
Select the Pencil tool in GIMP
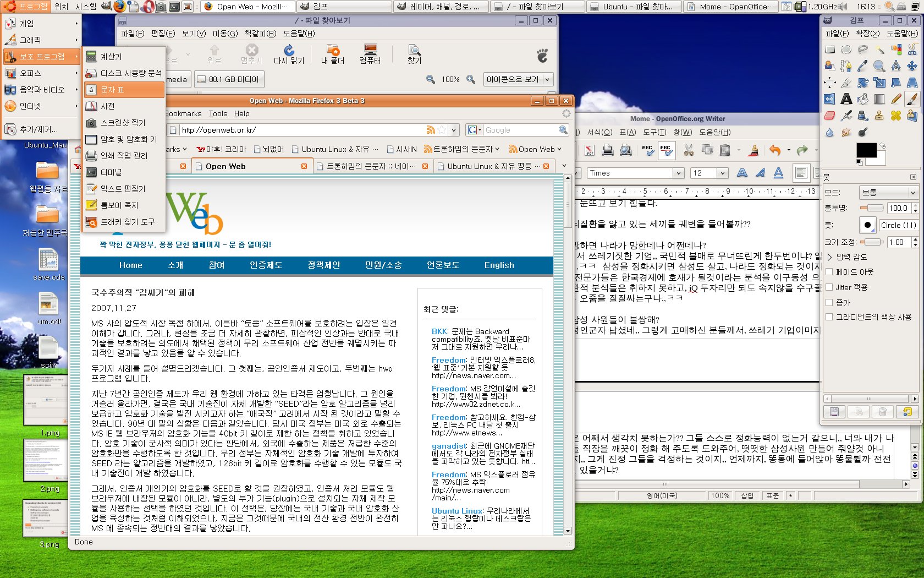click(x=895, y=99)
